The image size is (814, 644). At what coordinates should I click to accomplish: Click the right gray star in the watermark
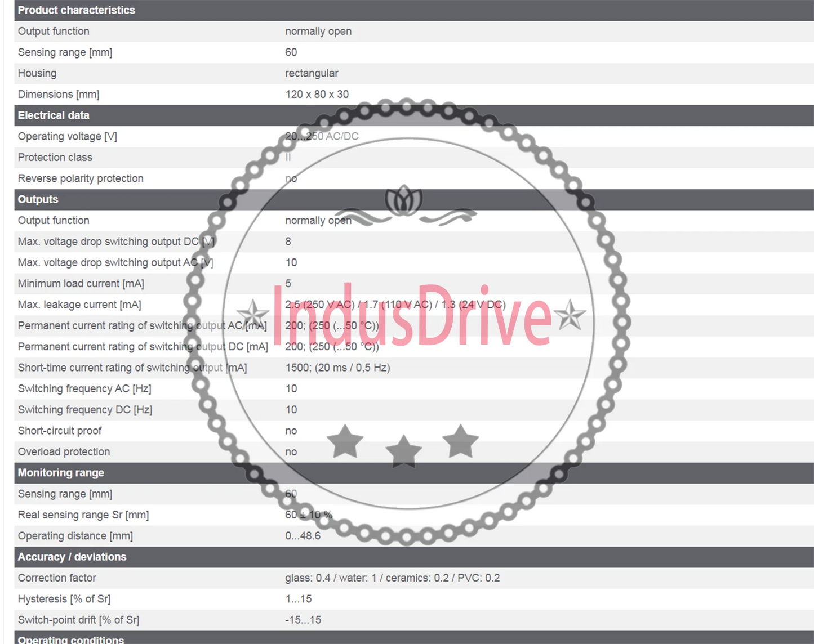[x=460, y=441]
